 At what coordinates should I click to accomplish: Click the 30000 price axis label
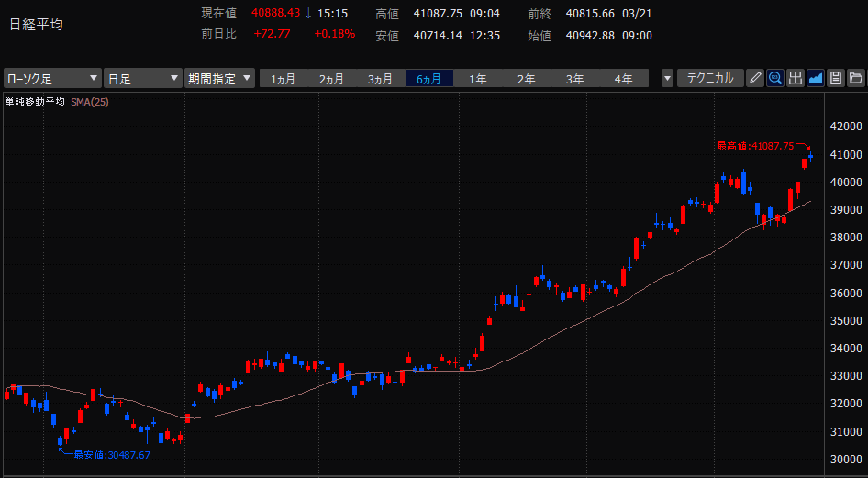(x=847, y=460)
